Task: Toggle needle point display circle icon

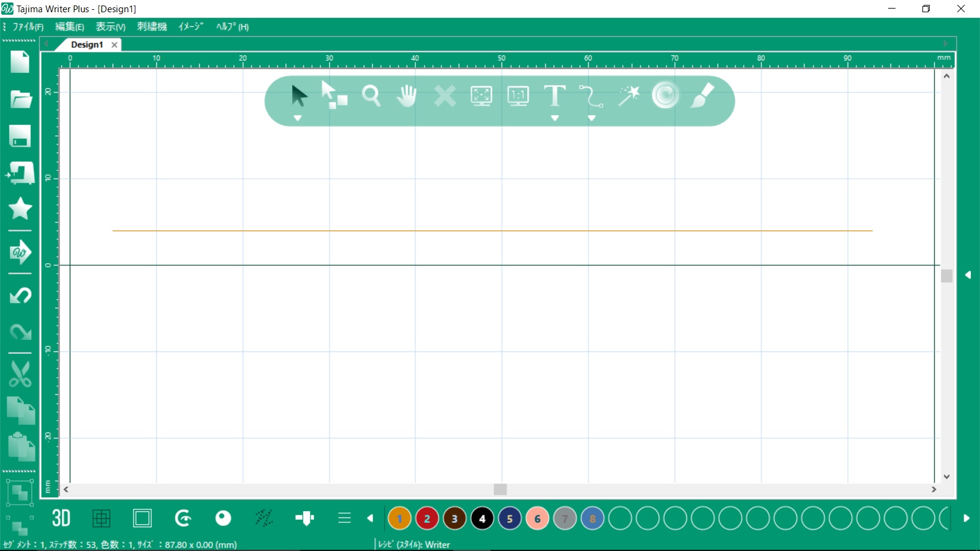Action: tap(224, 519)
